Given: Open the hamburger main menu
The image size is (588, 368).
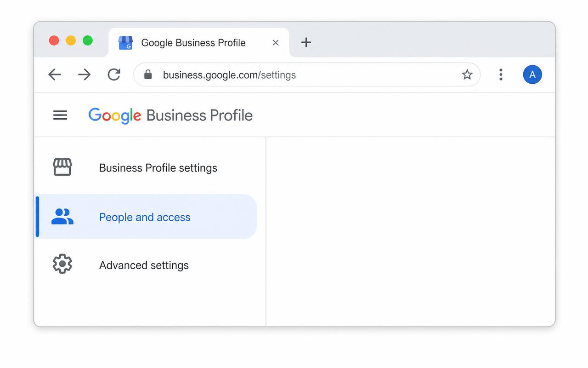Looking at the screenshot, I should tap(60, 115).
